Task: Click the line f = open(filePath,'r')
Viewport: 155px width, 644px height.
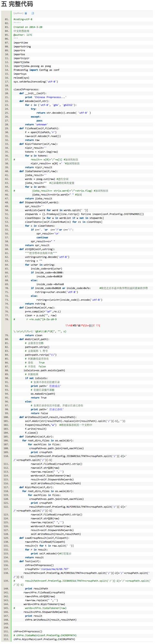Action: coord(41,132)
